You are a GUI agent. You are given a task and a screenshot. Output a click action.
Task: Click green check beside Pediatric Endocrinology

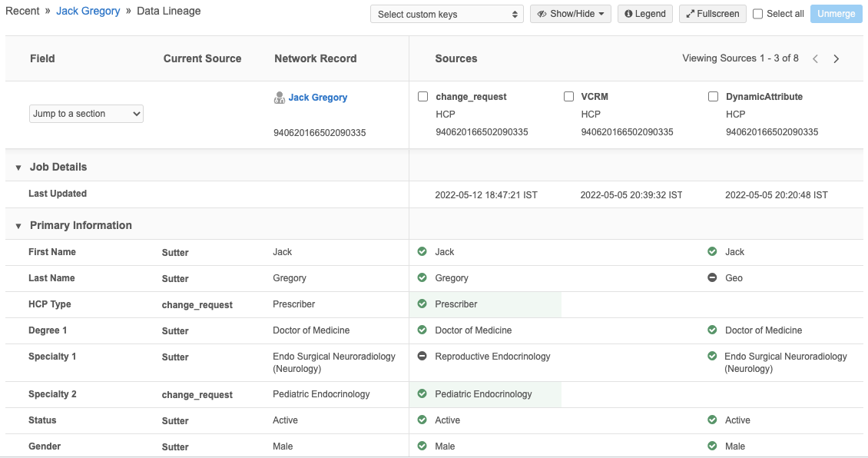pyautogui.click(x=422, y=393)
